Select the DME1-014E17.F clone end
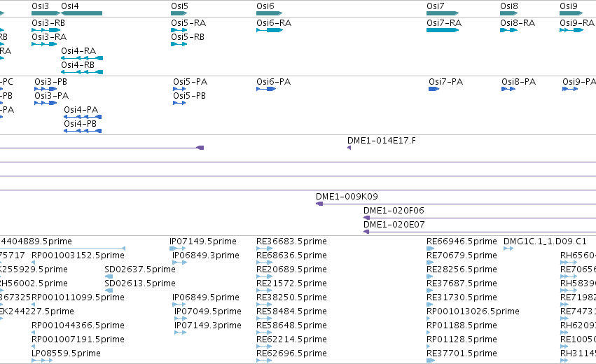This screenshot has height=364, width=596. pyautogui.click(x=349, y=148)
